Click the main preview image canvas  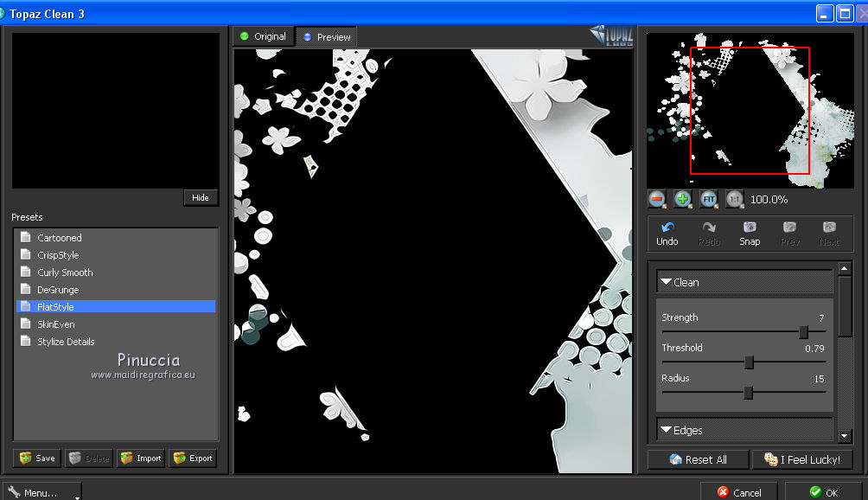(433, 260)
